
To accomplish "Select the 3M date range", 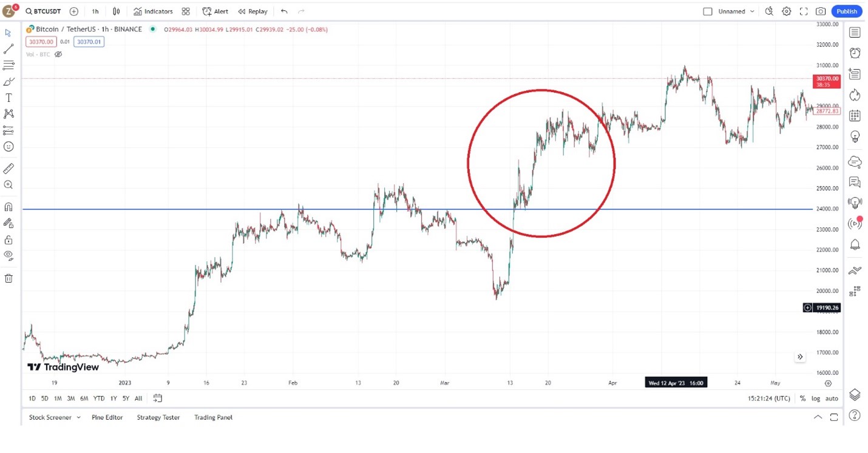I will coord(71,398).
